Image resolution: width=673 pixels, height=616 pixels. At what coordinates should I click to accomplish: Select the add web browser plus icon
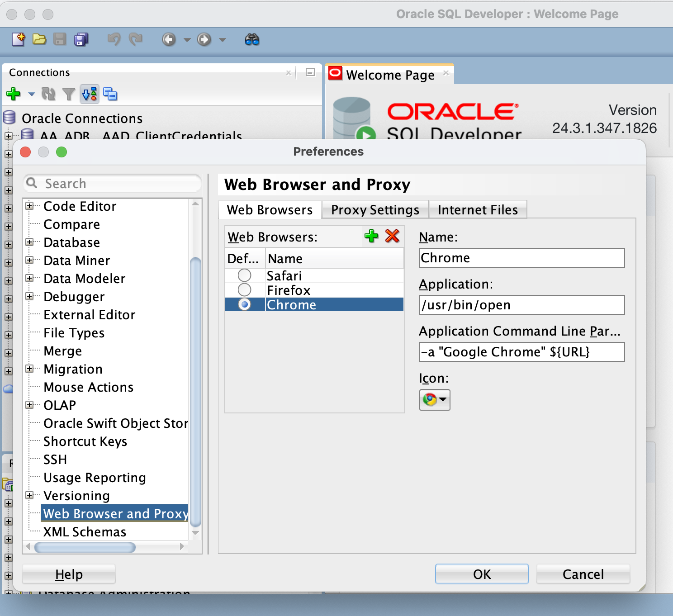(371, 236)
